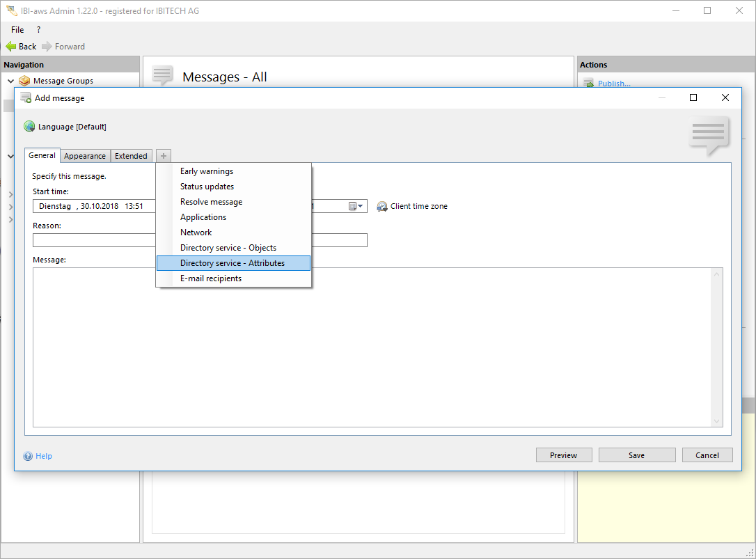Image resolution: width=756 pixels, height=559 pixels.
Task: Switch to the Appearance tab
Action: pos(85,156)
